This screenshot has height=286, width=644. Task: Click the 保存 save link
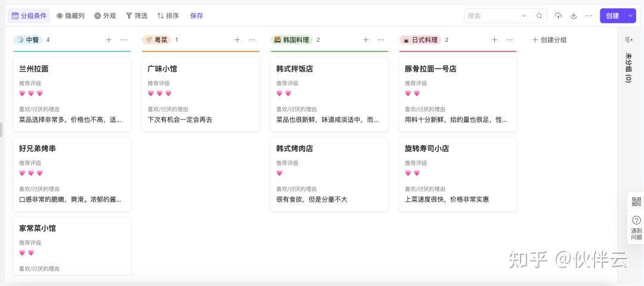point(197,16)
